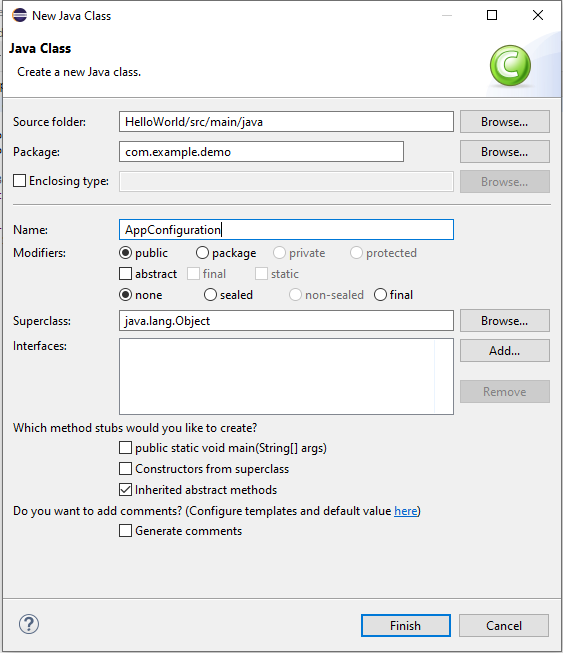The width and height of the screenshot is (563, 653).
Task: Browse for the Superclass
Action: pyautogui.click(x=505, y=321)
